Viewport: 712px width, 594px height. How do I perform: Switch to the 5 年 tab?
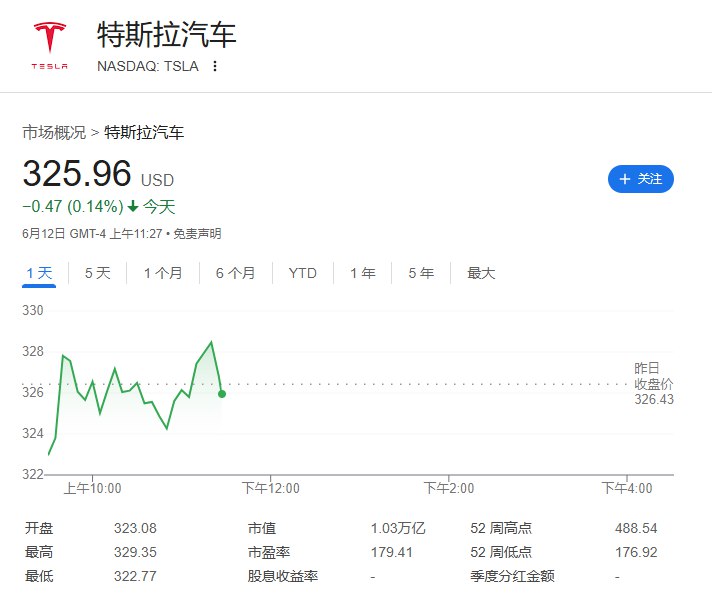(x=421, y=273)
